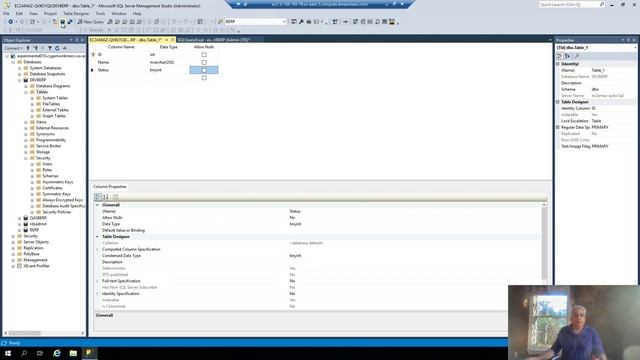
Task: Click the Identity Specification property row
Action: [320, 294]
